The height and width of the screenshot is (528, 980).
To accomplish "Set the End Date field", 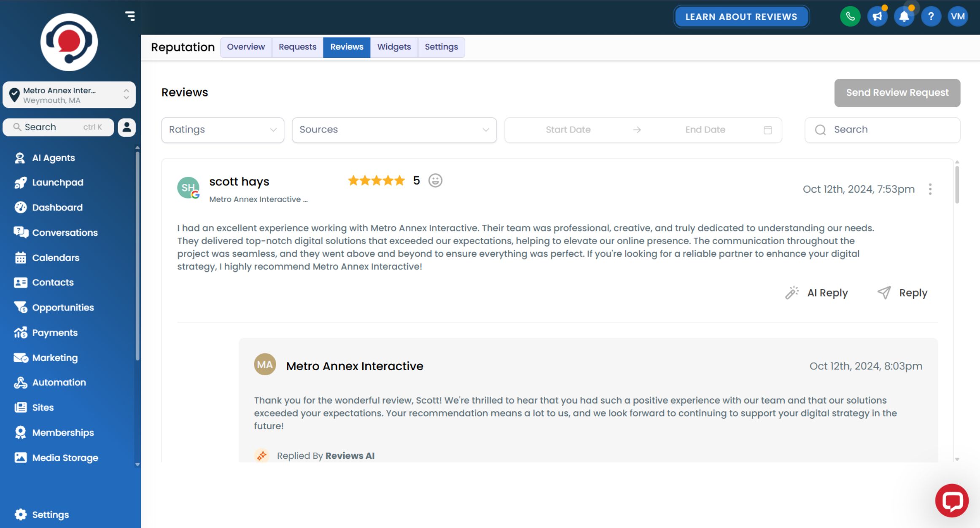I will tap(705, 130).
